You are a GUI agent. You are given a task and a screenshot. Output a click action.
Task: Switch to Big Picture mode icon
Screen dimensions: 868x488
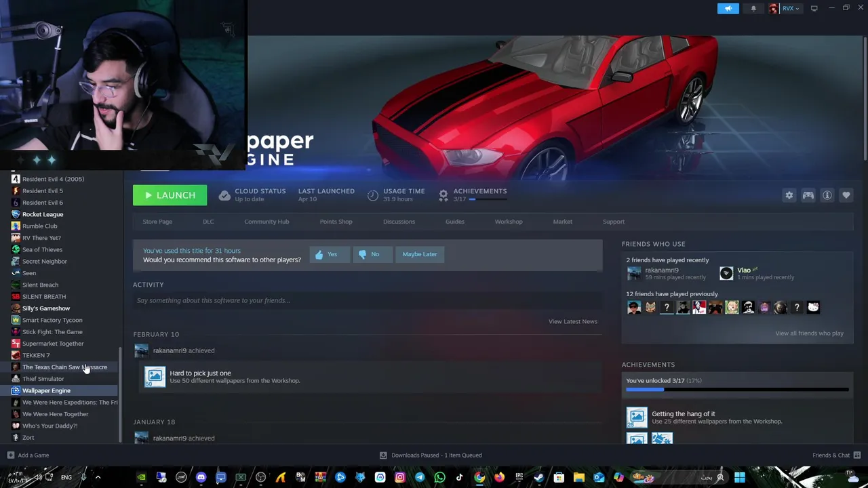[814, 8]
